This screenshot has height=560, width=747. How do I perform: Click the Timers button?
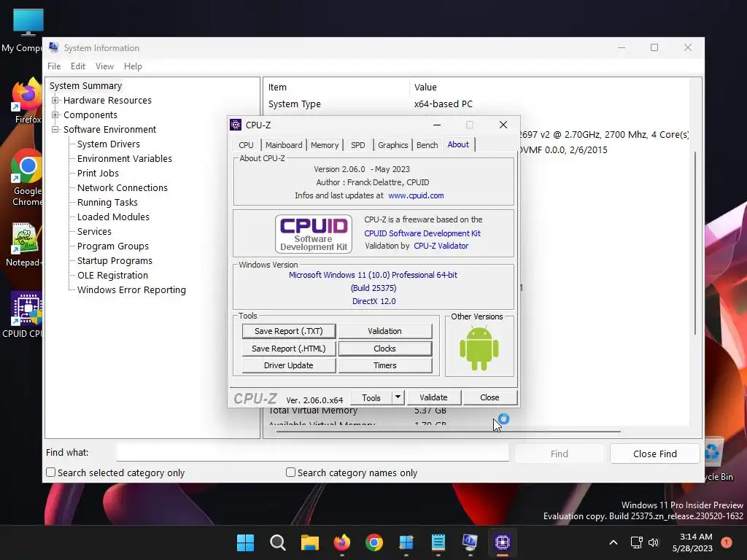(385, 365)
